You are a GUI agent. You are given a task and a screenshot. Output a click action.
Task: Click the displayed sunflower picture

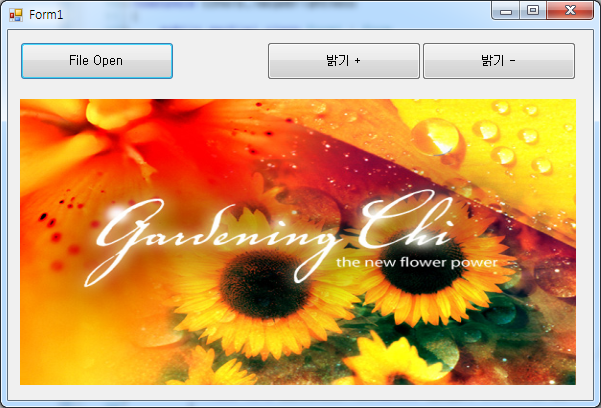click(298, 242)
